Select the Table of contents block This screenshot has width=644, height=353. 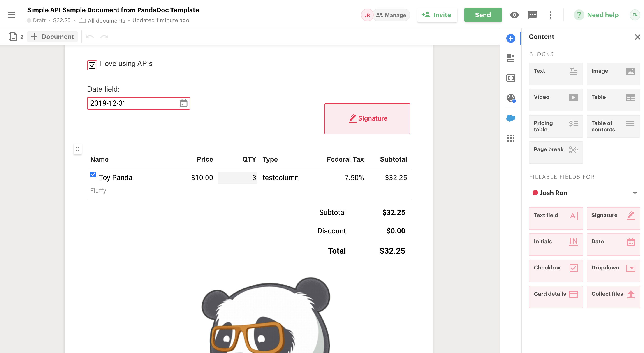[613, 126]
